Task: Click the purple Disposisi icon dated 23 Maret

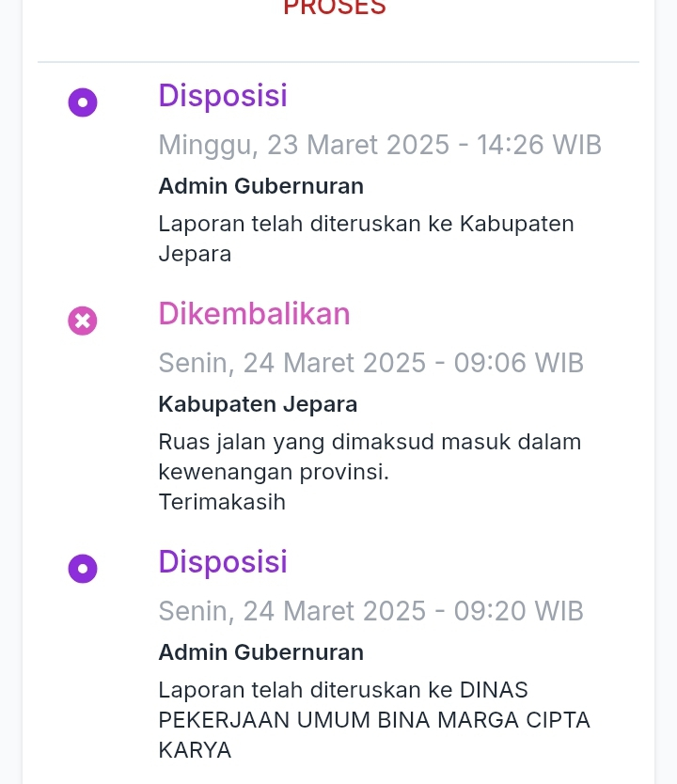Action: [x=83, y=102]
